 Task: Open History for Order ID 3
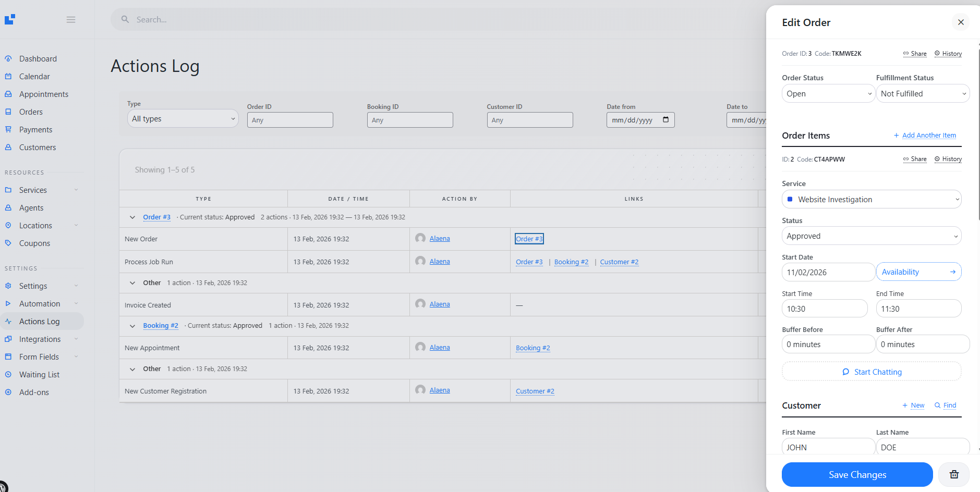click(948, 54)
